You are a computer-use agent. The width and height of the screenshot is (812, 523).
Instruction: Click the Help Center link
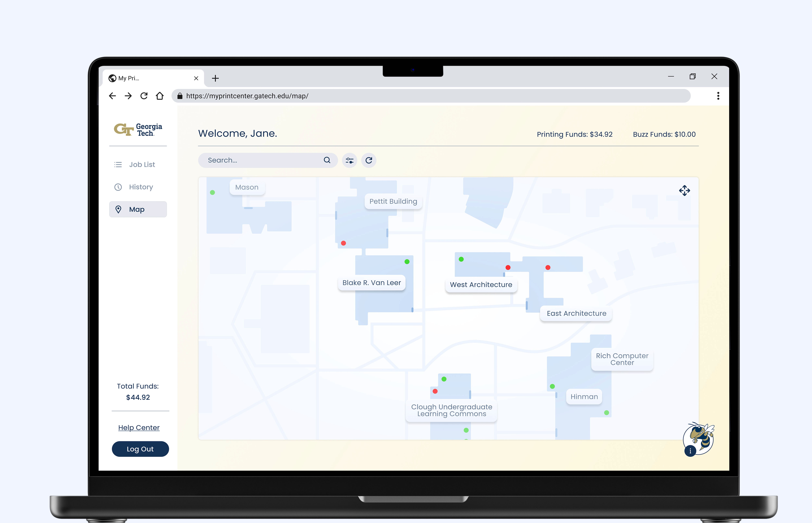tap(139, 428)
